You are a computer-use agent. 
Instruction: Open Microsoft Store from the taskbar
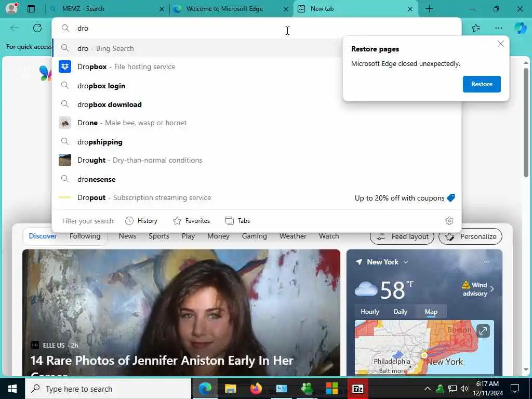332,389
